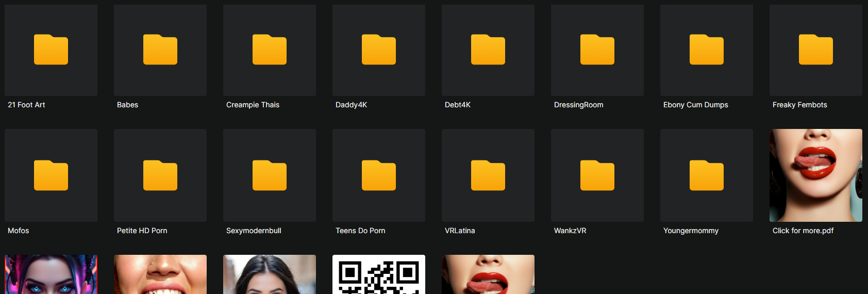This screenshot has height=294, width=868.
Task: Open the Babes folder icon
Action: [x=160, y=50]
